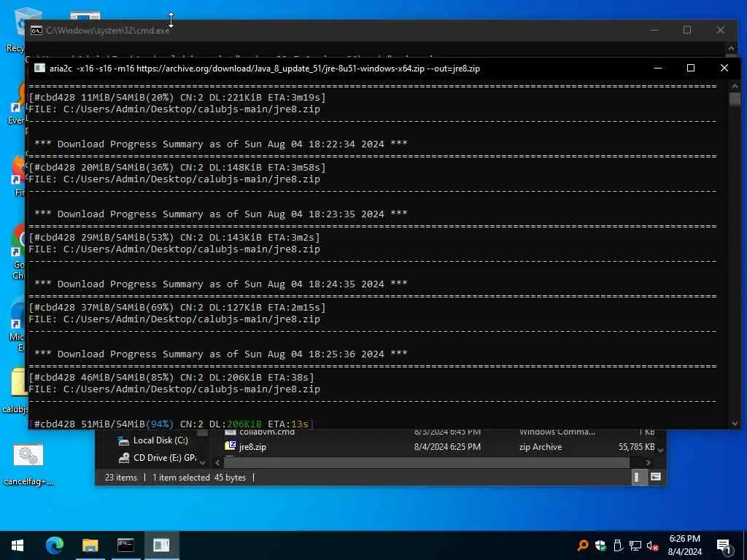
Task: Click the orange magnifier tray icon
Action: pyautogui.click(x=582, y=545)
